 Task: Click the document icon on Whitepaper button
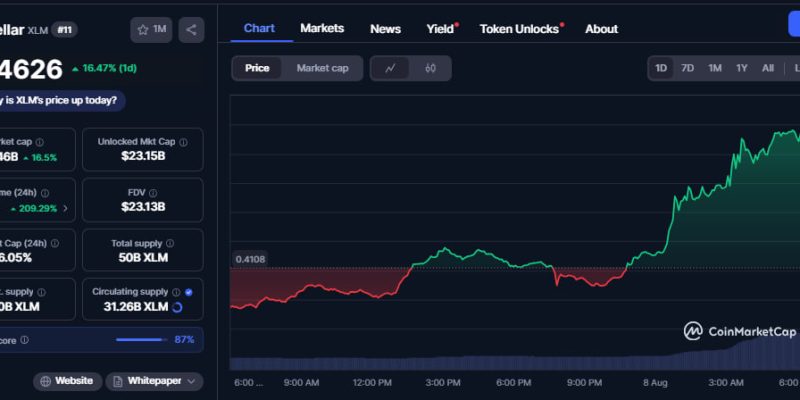(117, 381)
